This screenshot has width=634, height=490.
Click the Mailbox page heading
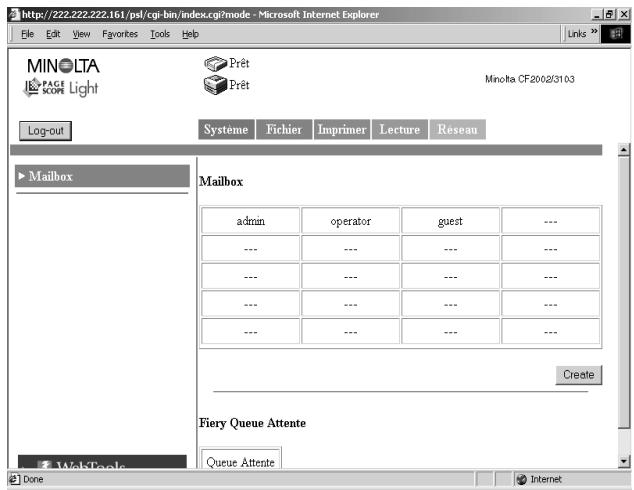221,181
